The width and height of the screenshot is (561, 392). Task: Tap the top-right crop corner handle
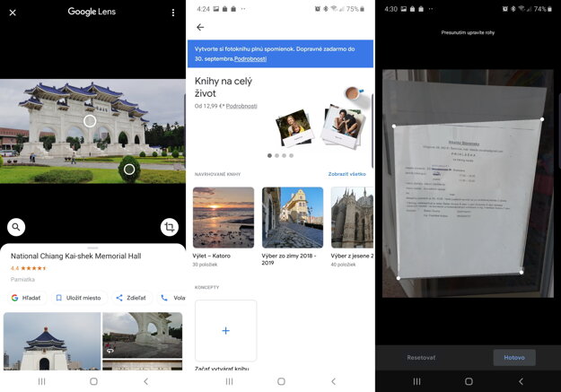point(542,119)
